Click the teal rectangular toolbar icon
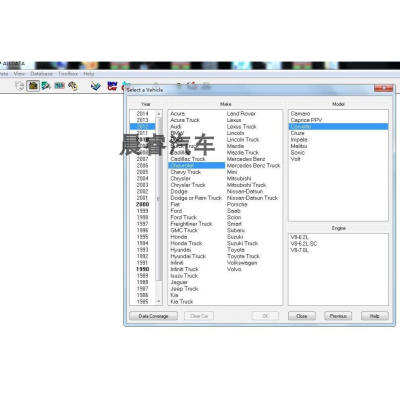 59,86
